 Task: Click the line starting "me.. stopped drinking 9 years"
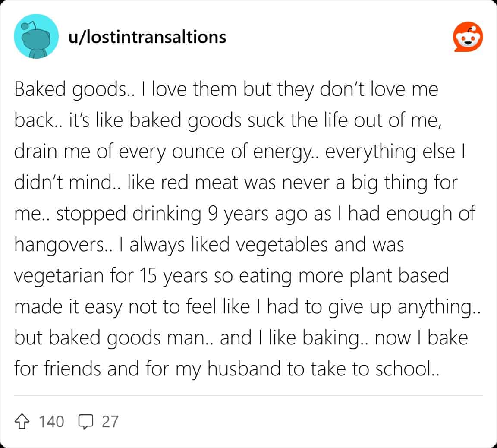tap(244, 214)
